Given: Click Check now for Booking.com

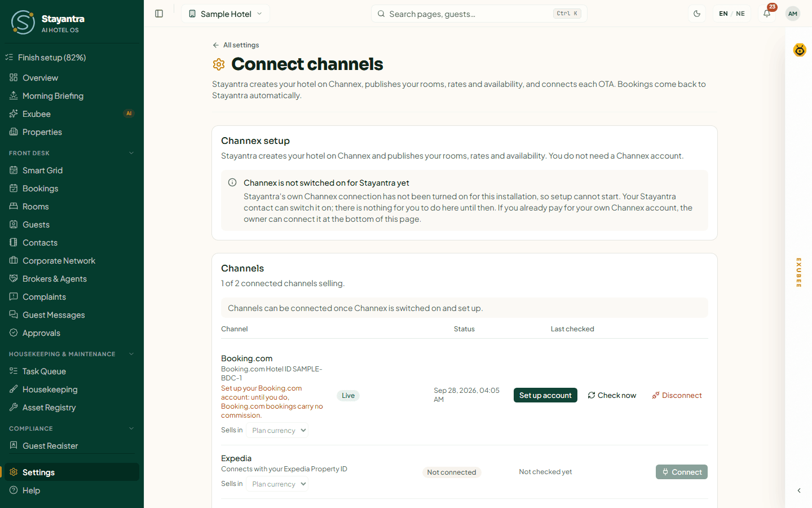Looking at the screenshot, I should pyautogui.click(x=612, y=395).
